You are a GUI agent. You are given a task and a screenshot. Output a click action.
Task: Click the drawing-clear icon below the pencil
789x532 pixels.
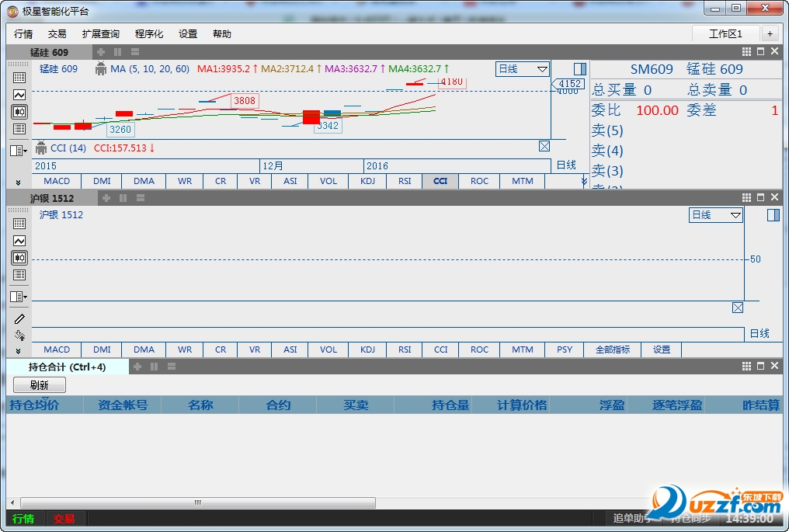click(x=19, y=336)
